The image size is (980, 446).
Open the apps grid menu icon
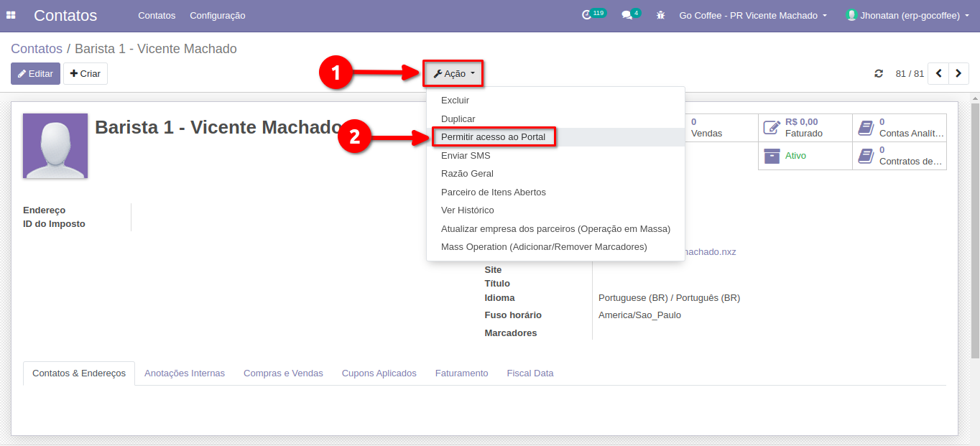pyautogui.click(x=11, y=15)
